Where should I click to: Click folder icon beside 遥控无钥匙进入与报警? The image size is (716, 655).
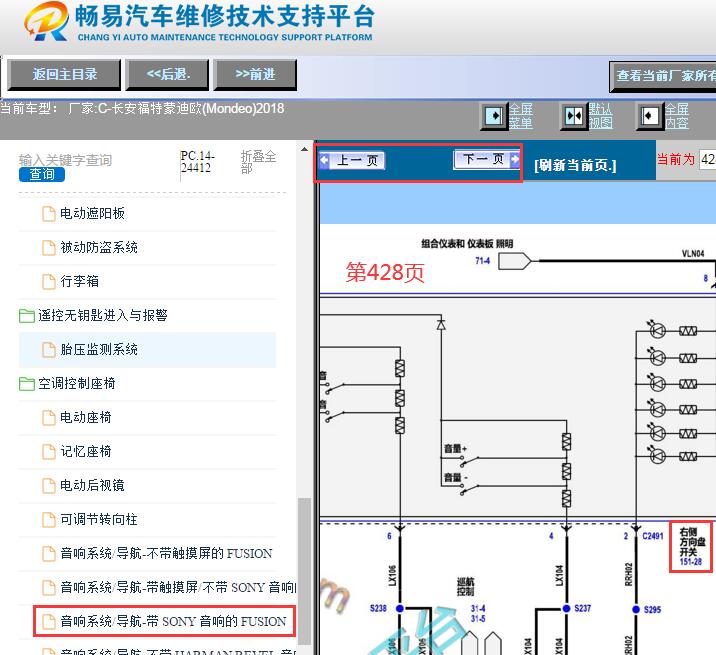click(x=27, y=316)
